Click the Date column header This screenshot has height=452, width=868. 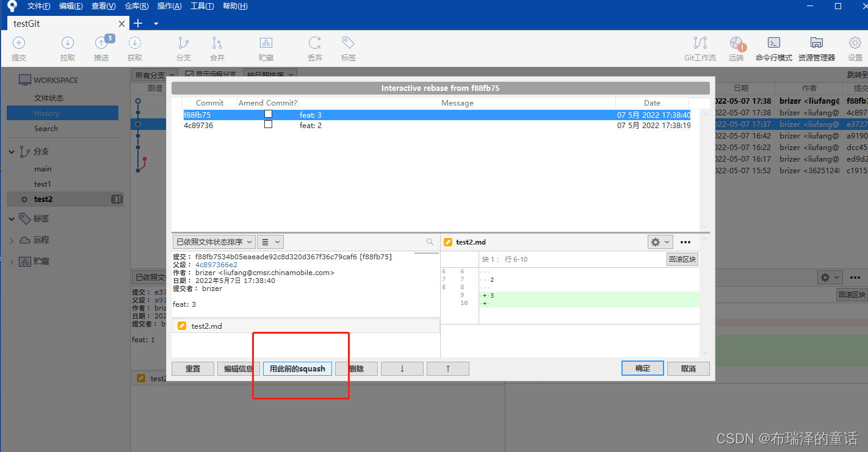pyautogui.click(x=652, y=103)
